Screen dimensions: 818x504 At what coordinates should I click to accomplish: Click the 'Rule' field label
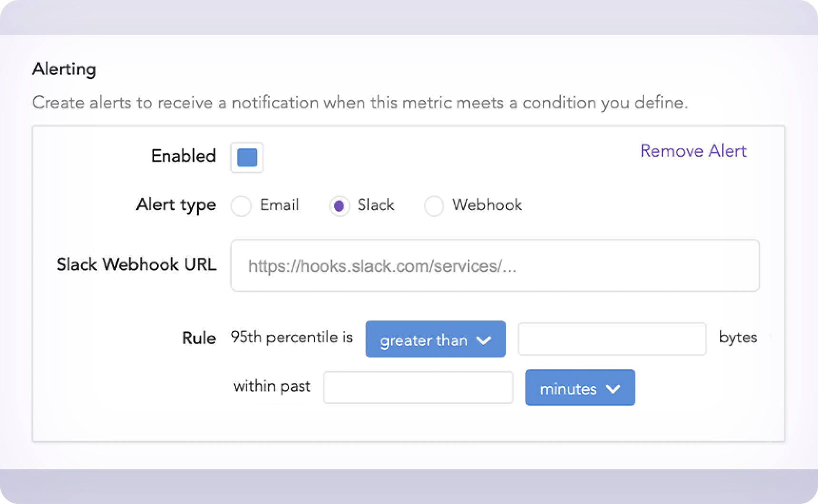click(199, 338)
